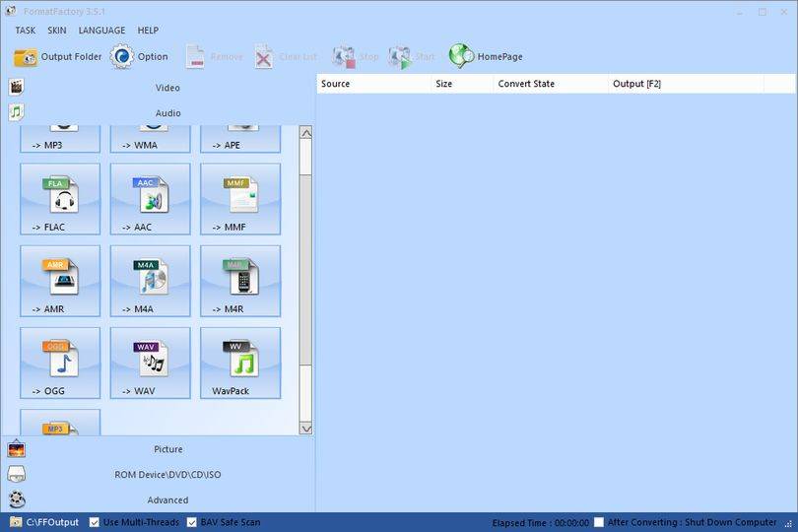This screenshot has width=798, height=532.
Task: Toggle the Use Multi-Threads checkbox
Action: [x=94, y=522]
